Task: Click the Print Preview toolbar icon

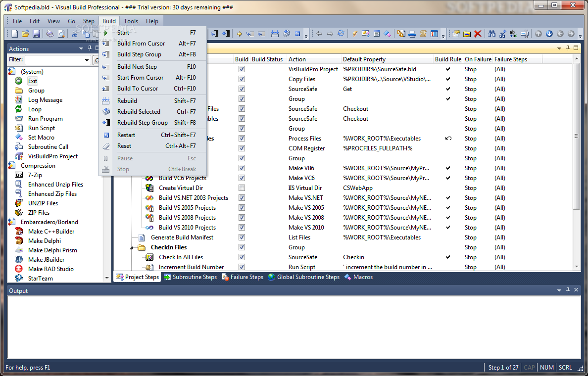Action: 61,34
